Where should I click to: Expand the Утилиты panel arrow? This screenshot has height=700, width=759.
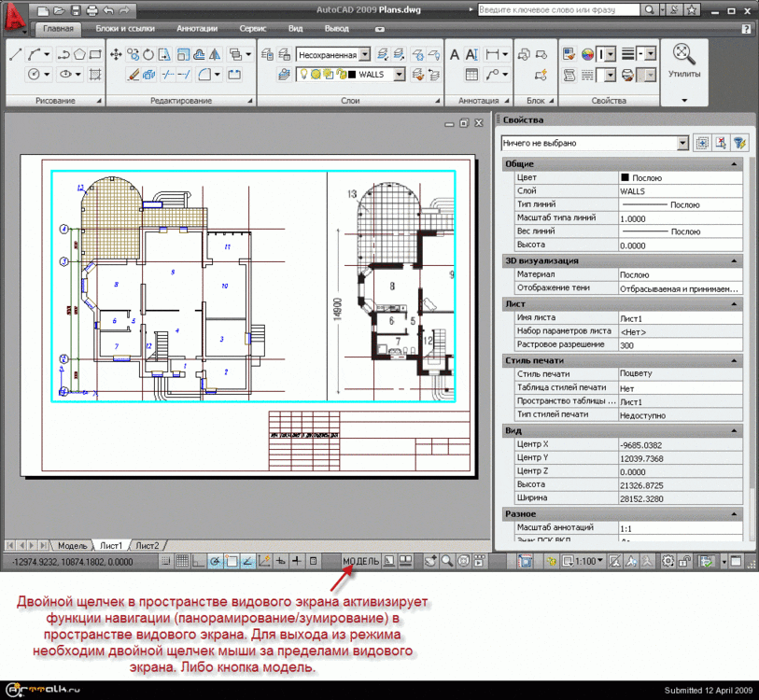point(684,100)
